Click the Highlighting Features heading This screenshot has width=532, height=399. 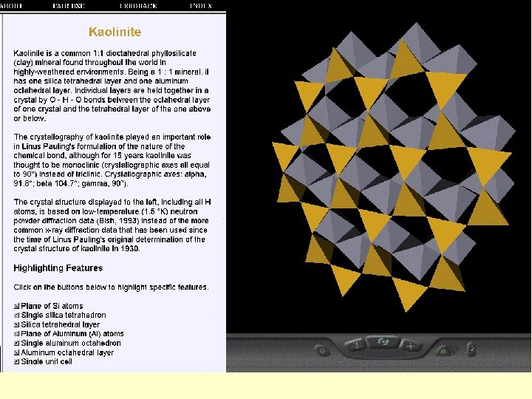58,268
